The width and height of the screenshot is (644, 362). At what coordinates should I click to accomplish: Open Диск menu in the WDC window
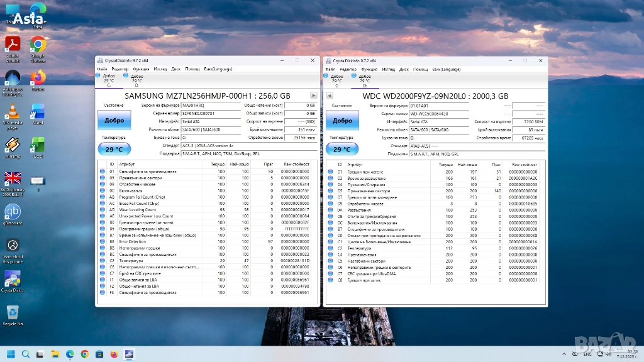tap(404, 69)
